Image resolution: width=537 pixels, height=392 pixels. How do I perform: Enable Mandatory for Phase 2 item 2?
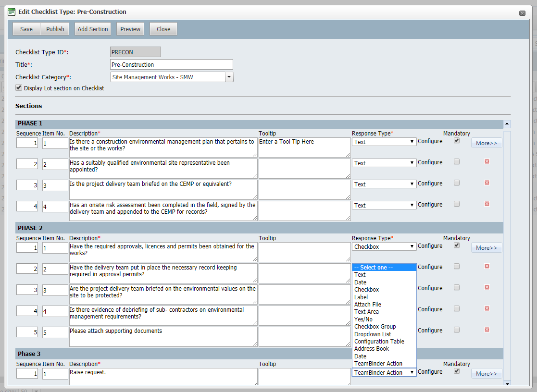click(457, 267)
